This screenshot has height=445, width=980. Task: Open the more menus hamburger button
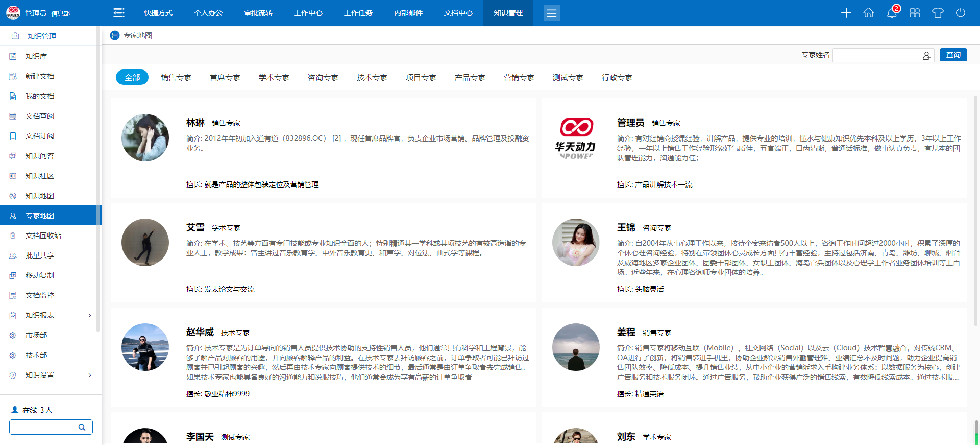click(x=551, y=13)
